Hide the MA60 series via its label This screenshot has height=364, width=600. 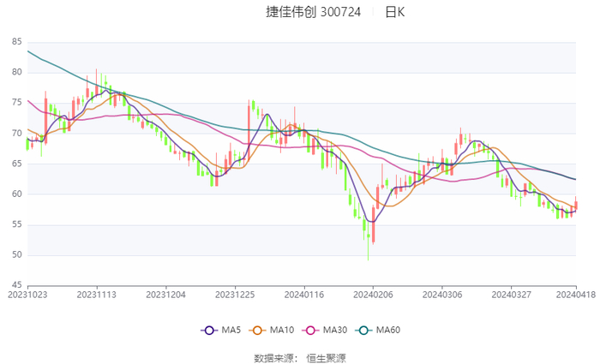click(x=387, y=331)
